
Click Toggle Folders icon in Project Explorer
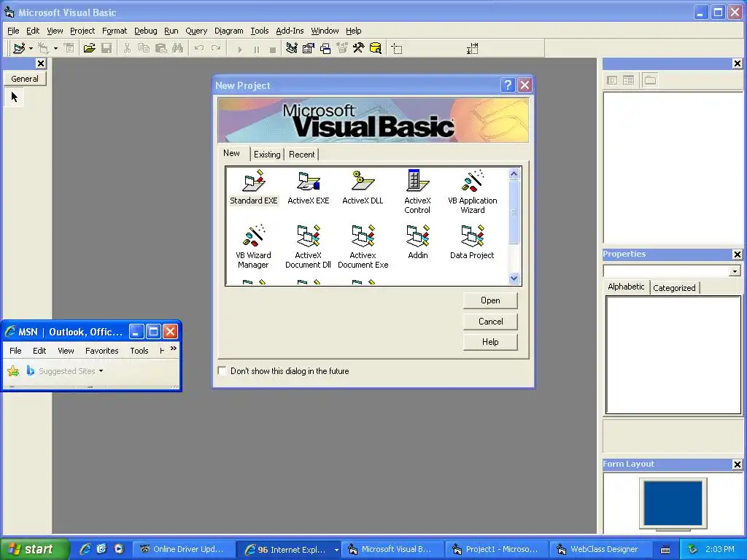(650, 80)
